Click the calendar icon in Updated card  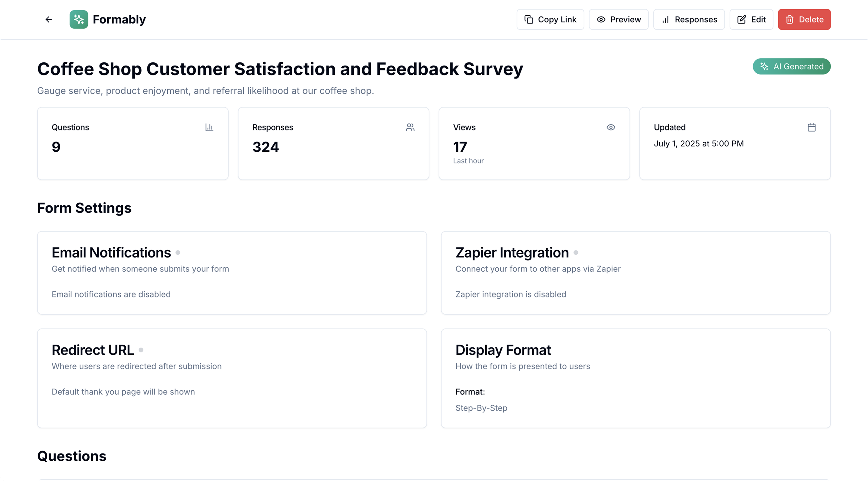coord(812,127)
